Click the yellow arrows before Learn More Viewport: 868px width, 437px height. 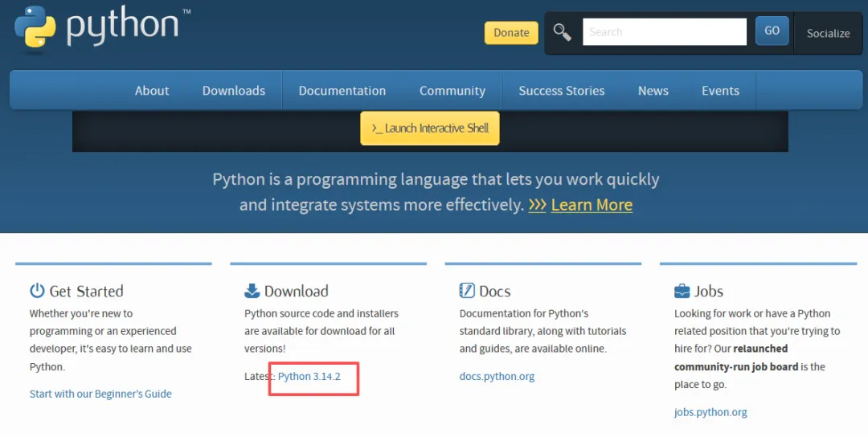(x=537, y=205)
